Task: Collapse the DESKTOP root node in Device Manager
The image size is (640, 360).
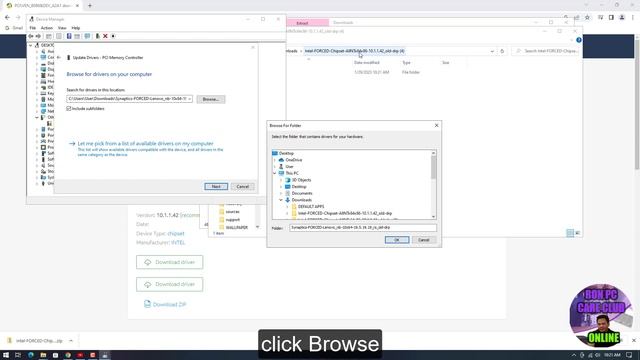Action: [x=31, y=45]
